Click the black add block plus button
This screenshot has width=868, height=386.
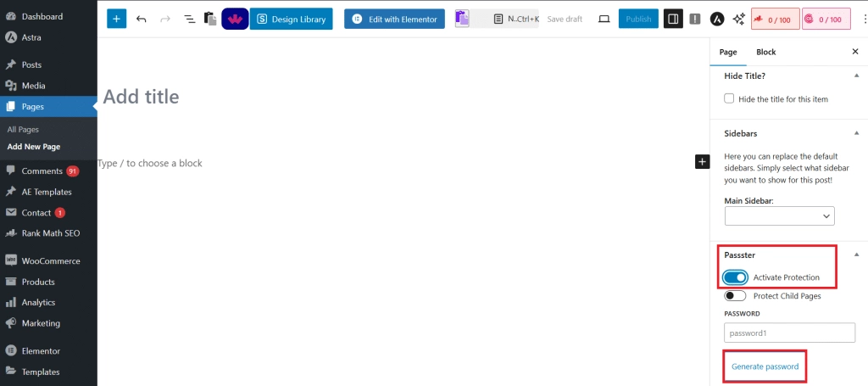702,162
